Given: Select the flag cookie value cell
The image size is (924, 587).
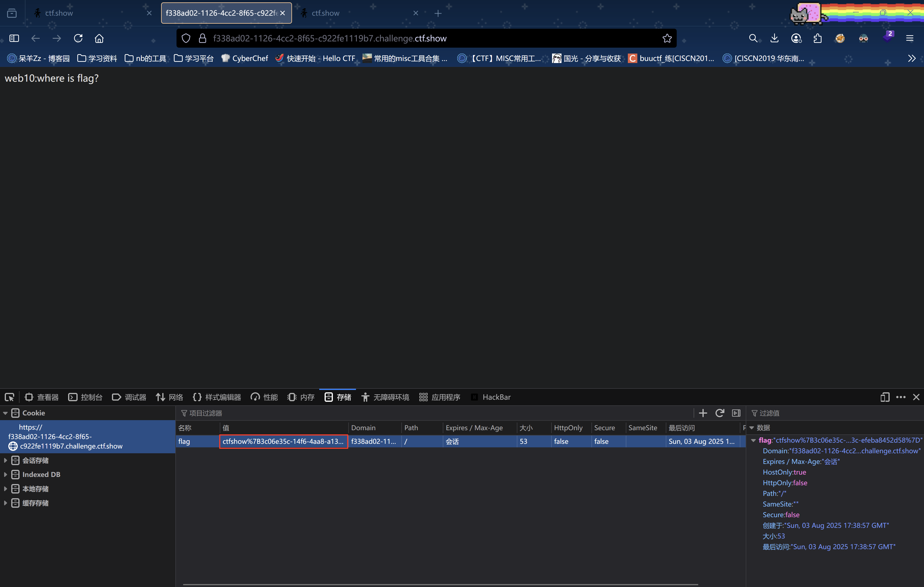Looking at the screenshot, I should pyautogui.click(x=283, y=441).
